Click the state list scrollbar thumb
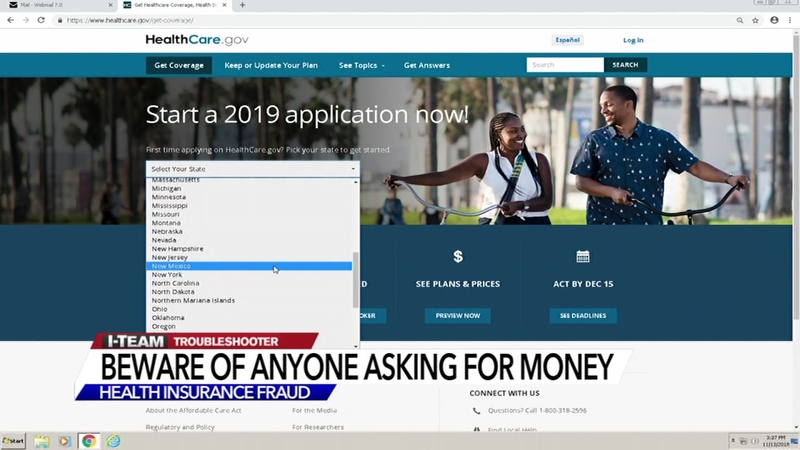This screenshot has height=450, width=800. point(356,280)
